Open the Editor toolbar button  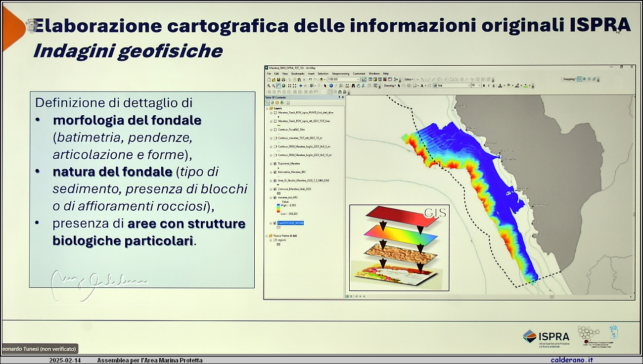tap(408, 79)
